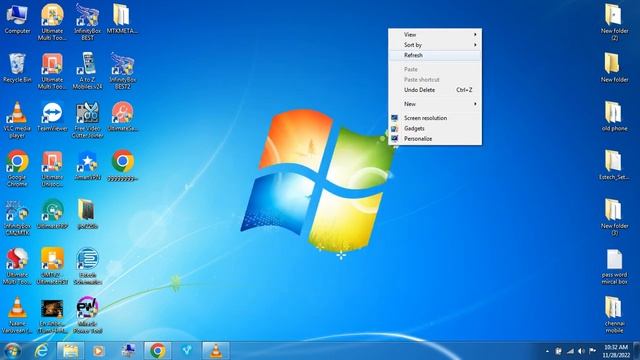The width and height of the screenshot is (640, 360).
Task: Select the UltimateFRP shortcut
Action: coord(52,214)
